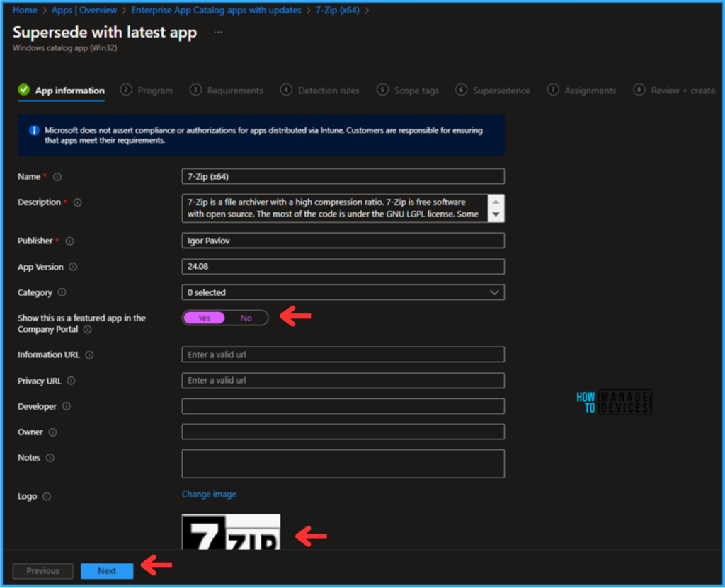725x588 pixels.
Task: Click the Privacy URL input
Action: point(343,381)
